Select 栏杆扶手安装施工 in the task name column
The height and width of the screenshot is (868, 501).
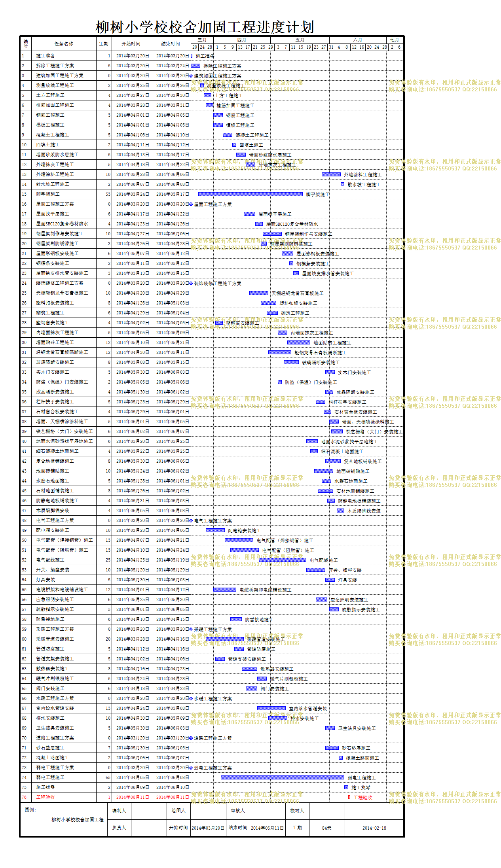[x=55, y=402]
